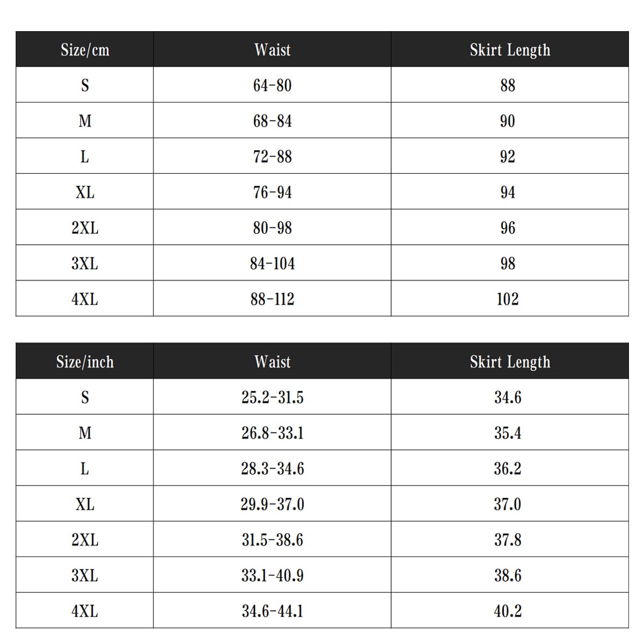
Task: Select the XL label in inch table
Action: tap(85, 504)
